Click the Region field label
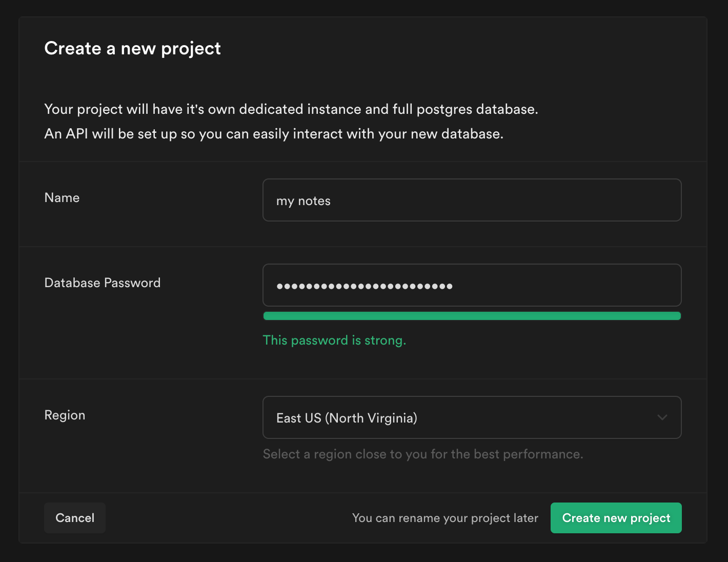Image resolution: width=728 pixels, height=562 pixels. pyautogui.click(x=65, y=415)
